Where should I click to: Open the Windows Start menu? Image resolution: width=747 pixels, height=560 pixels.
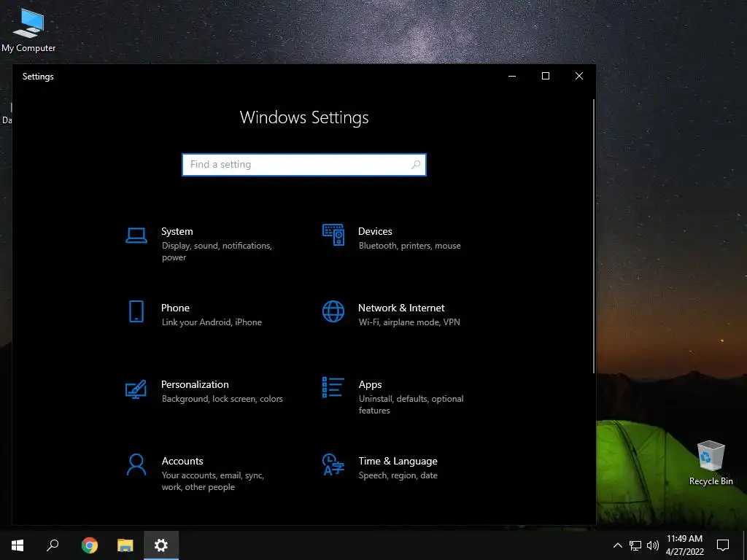coord(18,545)
